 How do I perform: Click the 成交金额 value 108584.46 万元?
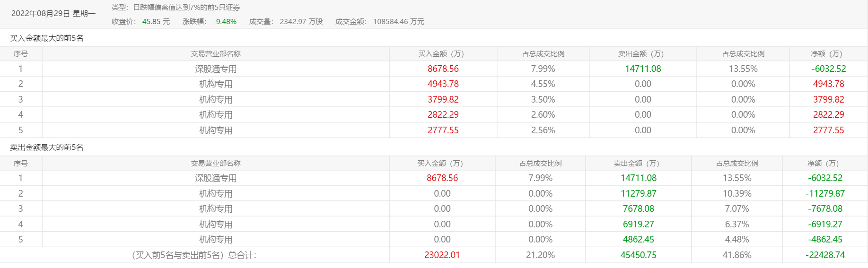point(398,22)
